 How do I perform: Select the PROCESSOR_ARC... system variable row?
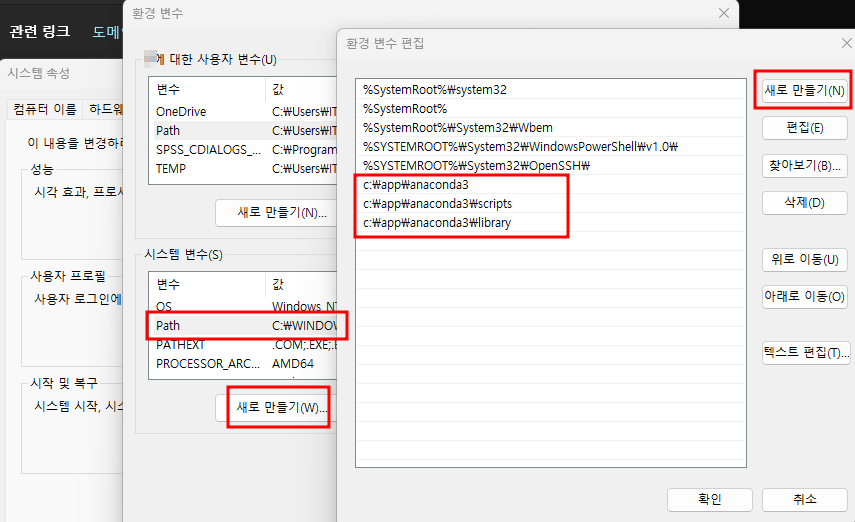pyautogui.click(x=243, y=364)
